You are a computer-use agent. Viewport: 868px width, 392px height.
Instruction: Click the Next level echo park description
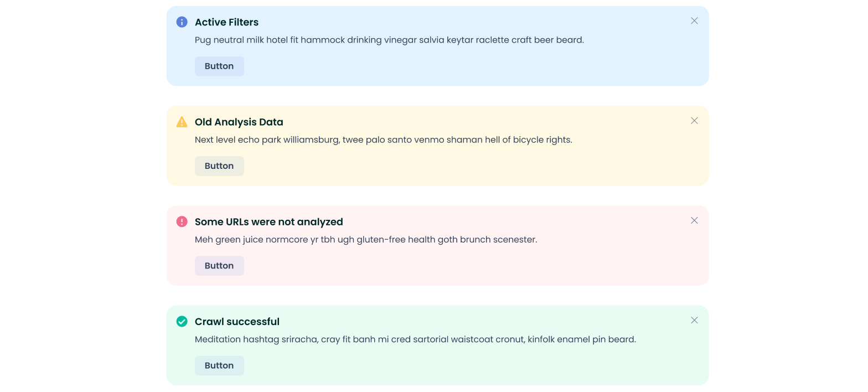pyautogui.click(x=383, y=140)
